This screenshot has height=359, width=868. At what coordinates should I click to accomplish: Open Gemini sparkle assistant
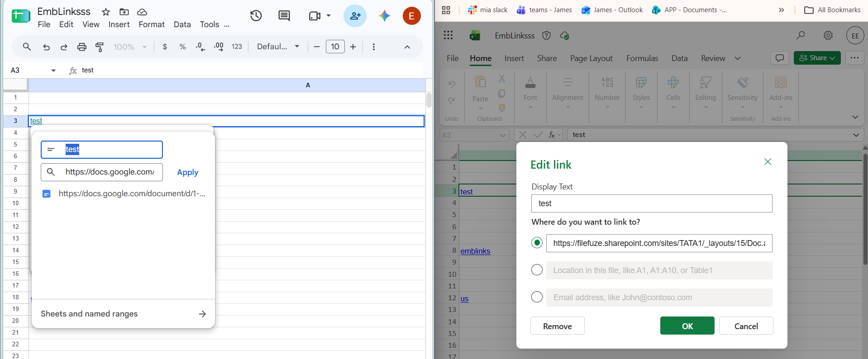point(385,16)
